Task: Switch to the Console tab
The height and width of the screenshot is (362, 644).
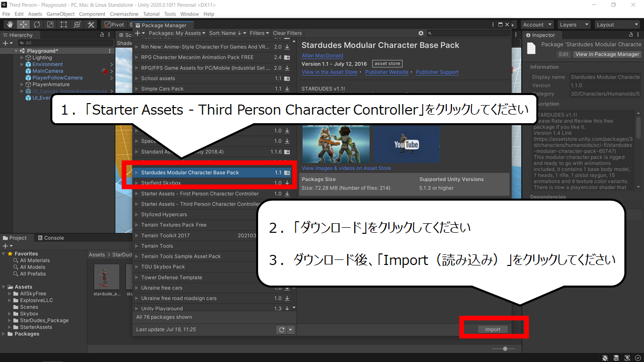Action: 50,238
